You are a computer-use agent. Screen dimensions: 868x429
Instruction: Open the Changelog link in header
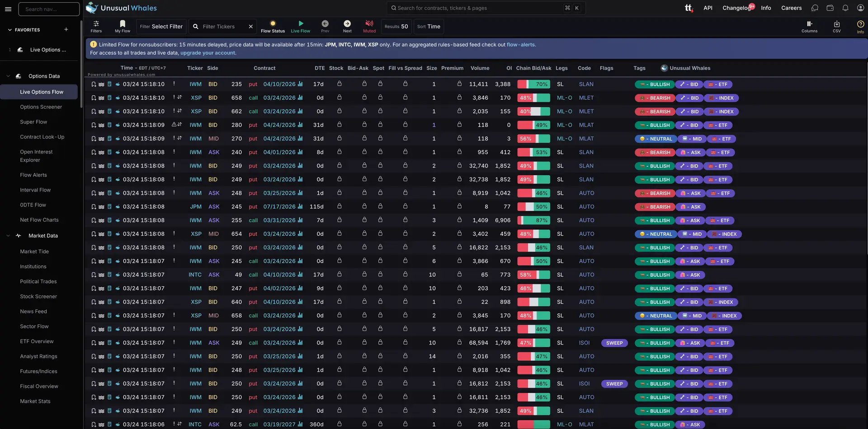point(736,8)
